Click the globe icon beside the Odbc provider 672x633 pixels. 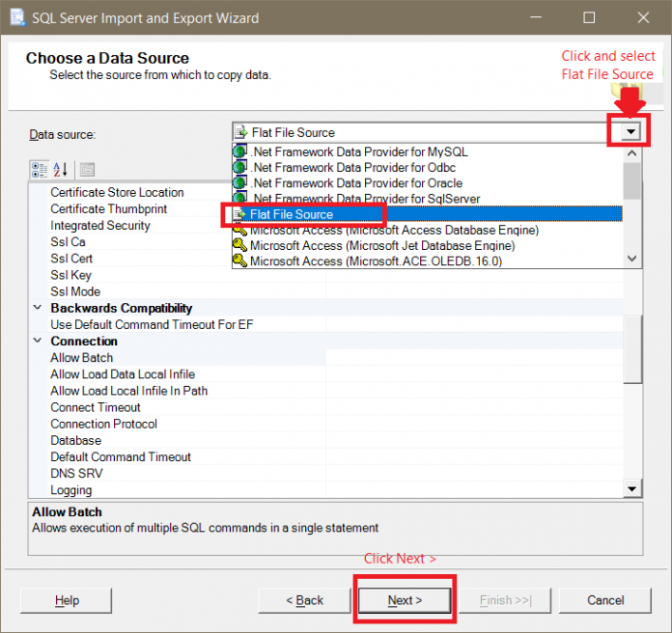pyautogui.click(x=240, y=167)
